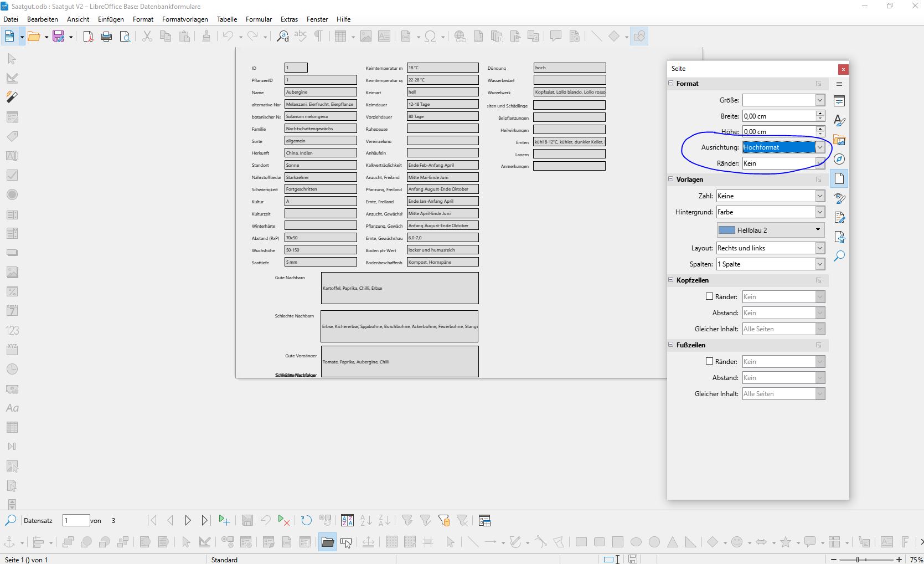Click the Datensatz number field
This screenshot has width=924, height=564.
[76, 520]
